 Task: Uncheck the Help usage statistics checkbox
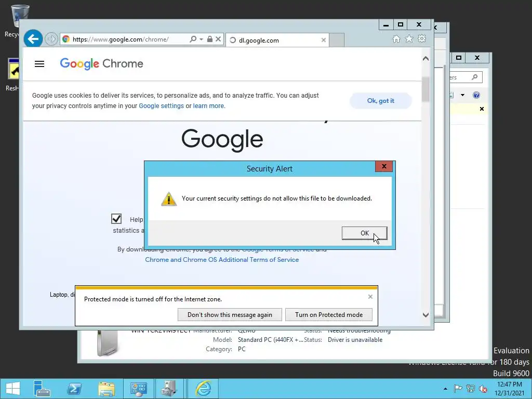116,219
